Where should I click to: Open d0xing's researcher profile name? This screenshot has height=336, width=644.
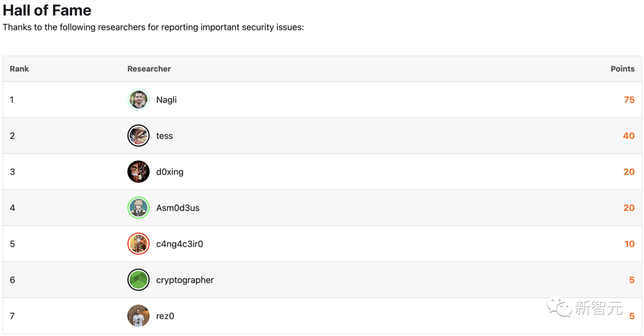click(x=170, y=172)
